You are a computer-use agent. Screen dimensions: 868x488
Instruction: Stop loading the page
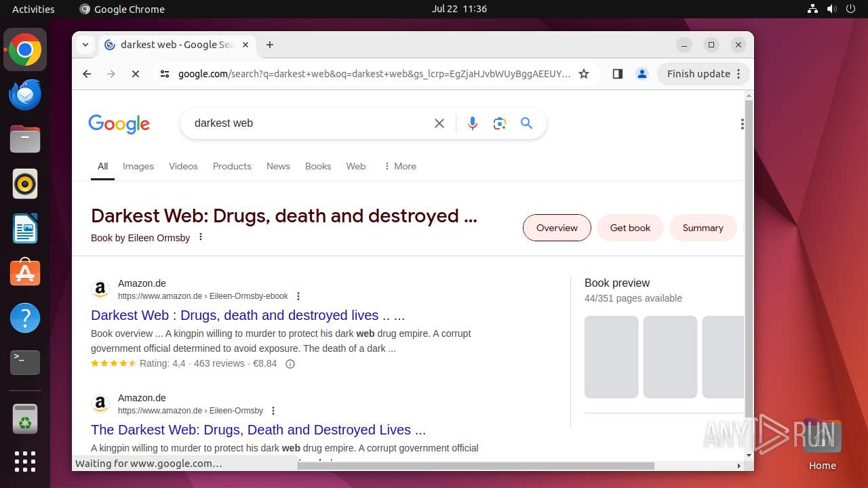pos(136,74)
